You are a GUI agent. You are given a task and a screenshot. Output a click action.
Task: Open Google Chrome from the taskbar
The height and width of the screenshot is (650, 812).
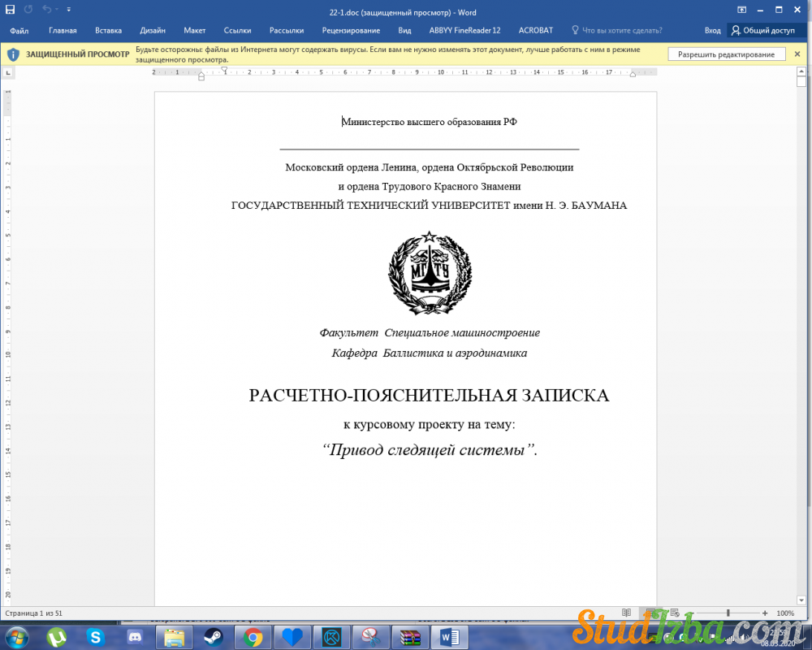click(x=253, y=637)
